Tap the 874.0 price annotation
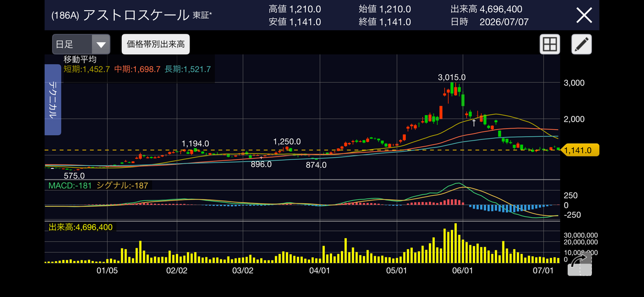 click(x=316, y=165)
